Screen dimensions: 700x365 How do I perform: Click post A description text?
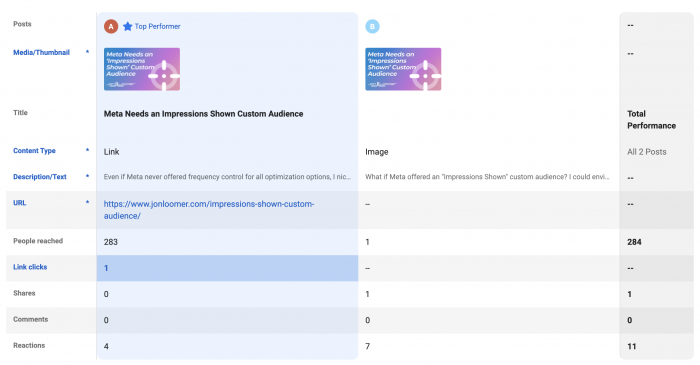pyautogui.click(x=227, y=177)
